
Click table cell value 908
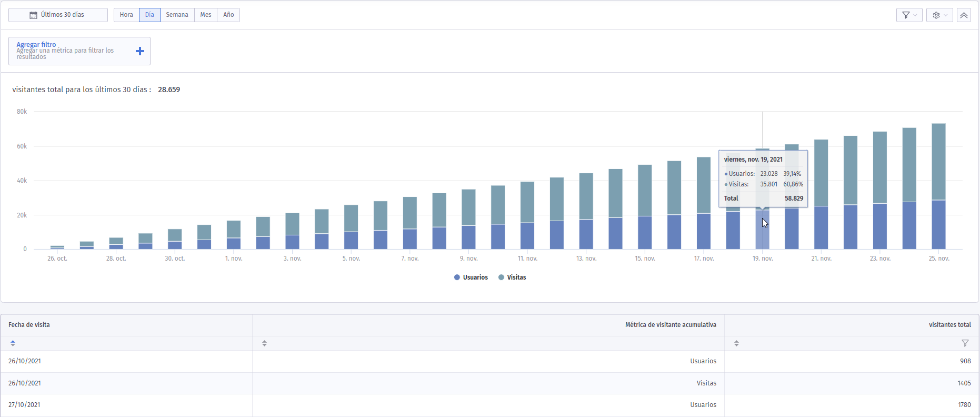coord(965,361)
